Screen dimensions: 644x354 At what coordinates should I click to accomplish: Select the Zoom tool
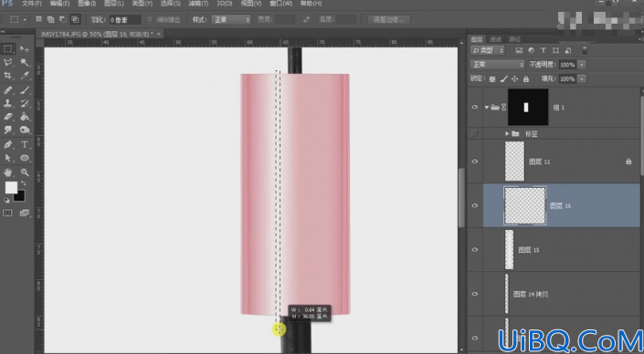pyautogui.click(x=25, y=172)
